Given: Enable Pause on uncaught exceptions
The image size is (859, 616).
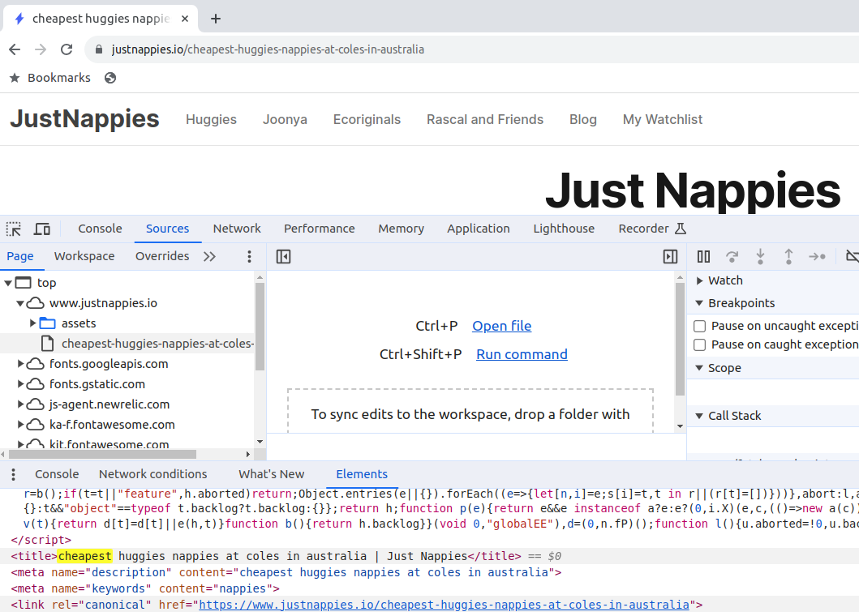Looking at the screenshot, I should coord(699,327).
